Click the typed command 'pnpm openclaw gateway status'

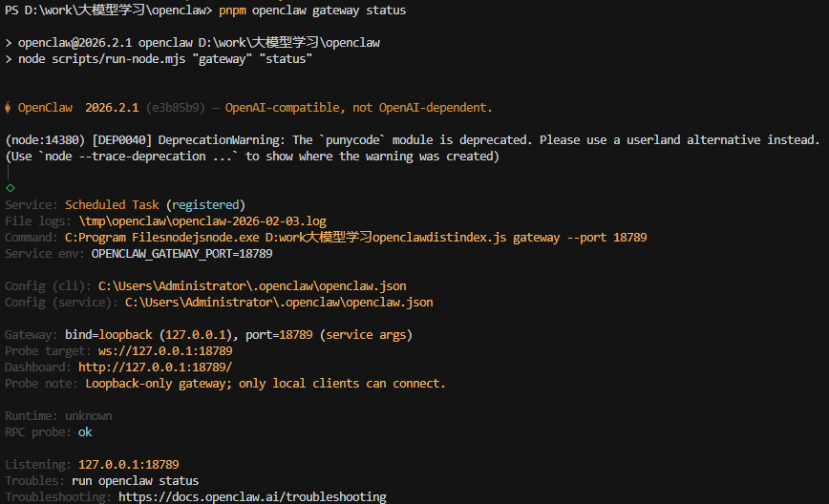click(312, 10)
